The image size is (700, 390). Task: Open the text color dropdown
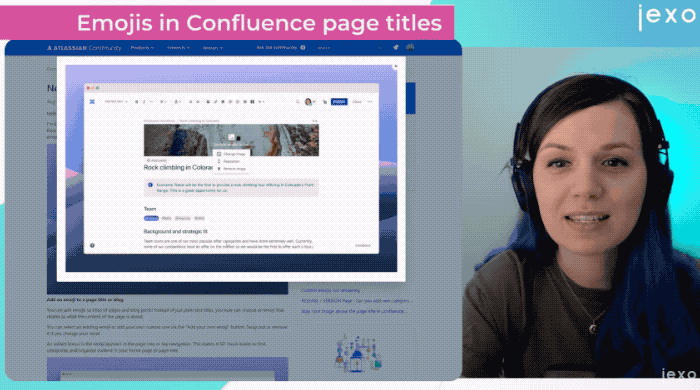177,102
